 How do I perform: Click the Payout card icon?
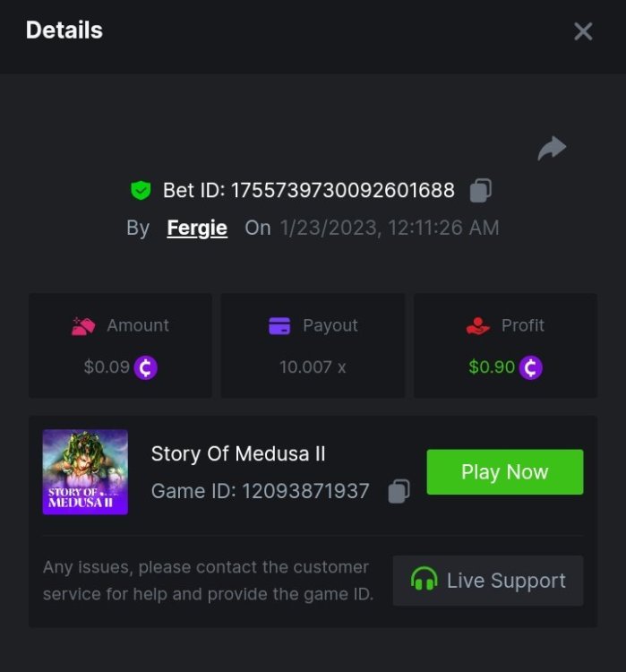tap(279, 326)
